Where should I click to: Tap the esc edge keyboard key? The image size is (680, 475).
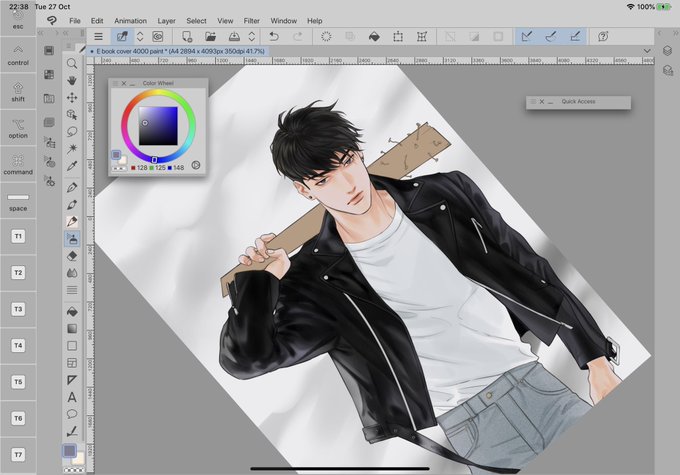(18, 21)
